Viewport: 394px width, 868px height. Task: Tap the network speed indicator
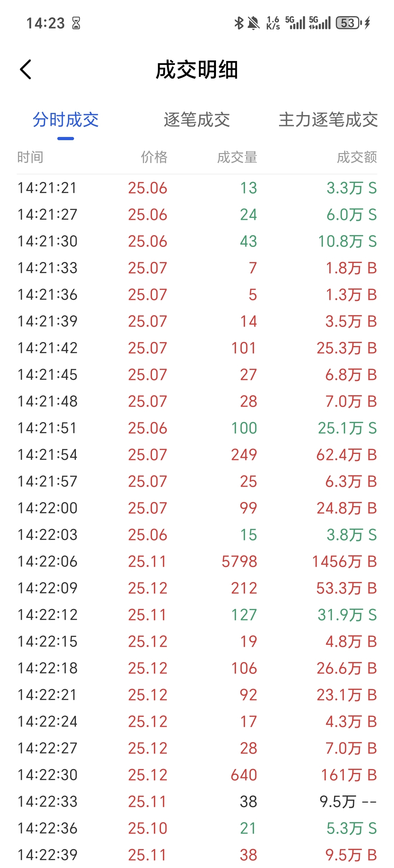[273, 23]
